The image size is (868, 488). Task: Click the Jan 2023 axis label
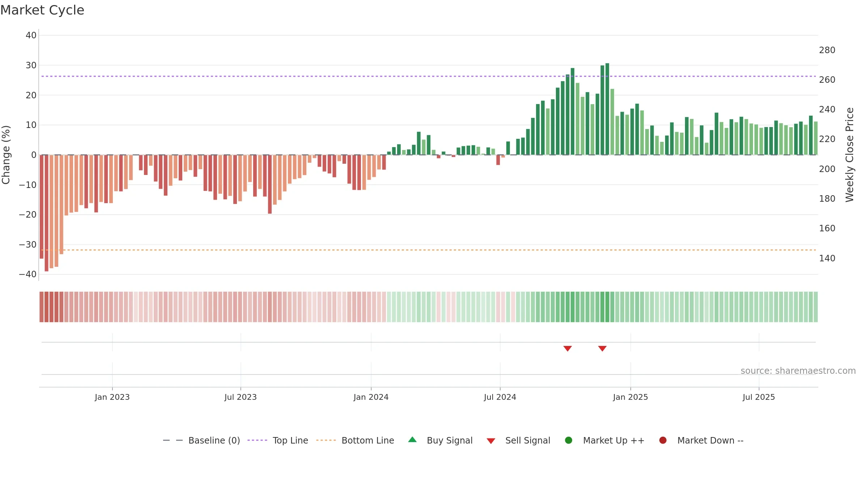112,397
